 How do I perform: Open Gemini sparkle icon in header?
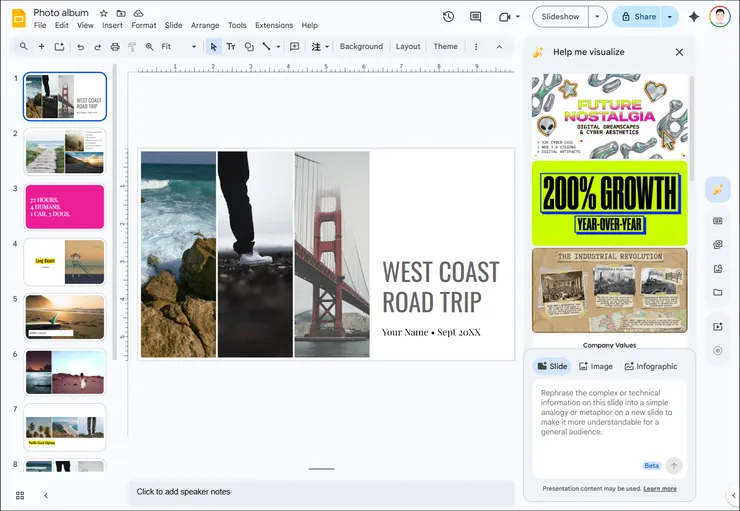pyautogui.click(x=693, y=17)
